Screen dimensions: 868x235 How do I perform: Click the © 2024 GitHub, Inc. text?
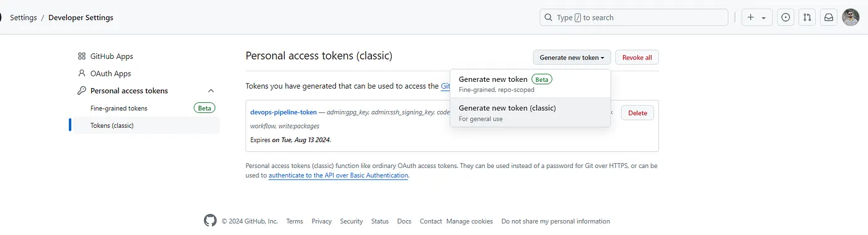[250, 221]
